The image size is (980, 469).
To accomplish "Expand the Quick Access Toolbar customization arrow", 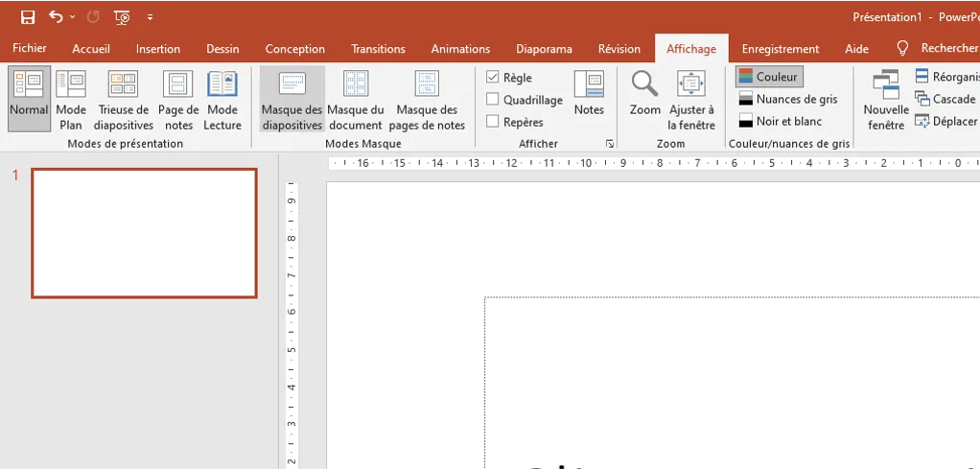I will (150, 17).
